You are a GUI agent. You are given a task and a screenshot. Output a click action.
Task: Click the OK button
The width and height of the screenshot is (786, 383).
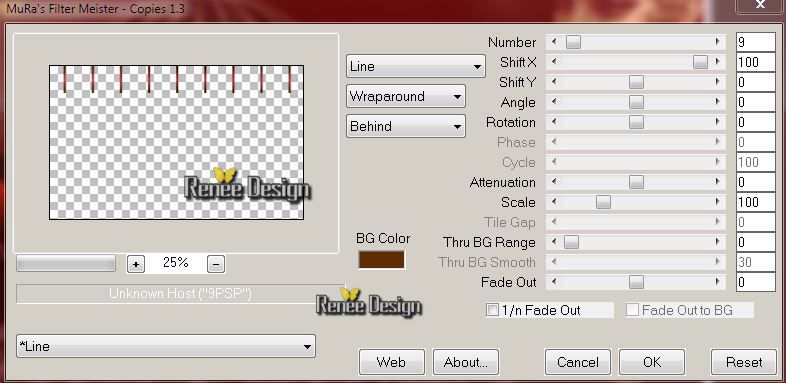652,362
